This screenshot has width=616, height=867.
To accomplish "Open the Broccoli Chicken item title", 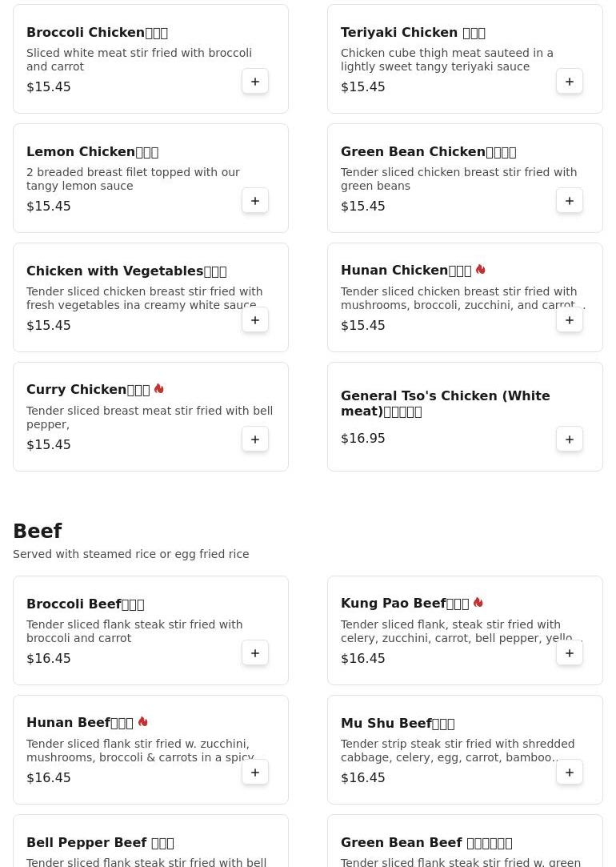I will [98, 33].
